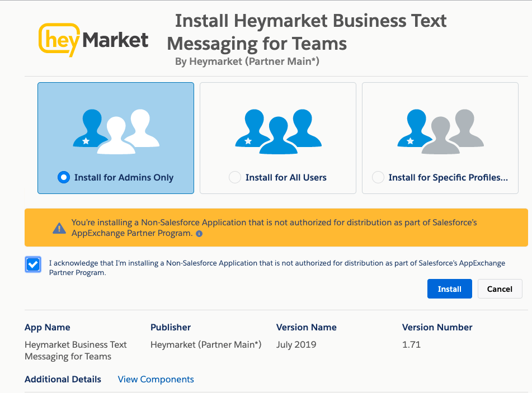Click the Install for Specific Profiles label

click(x=448, y=177)
